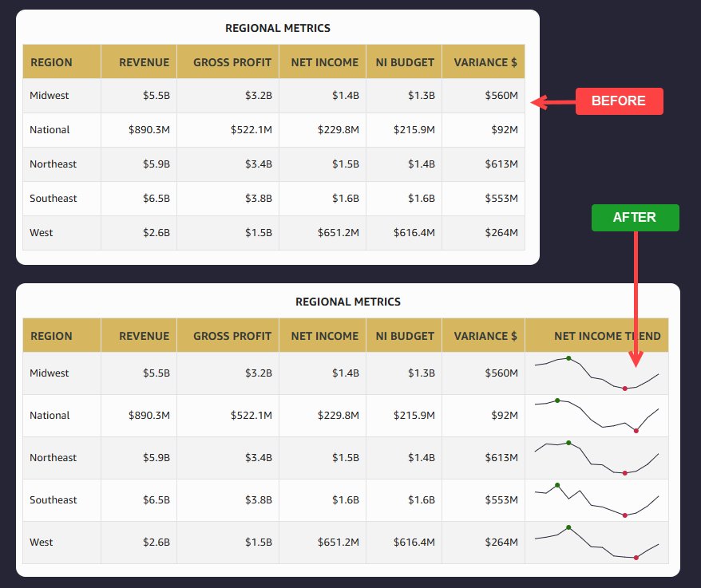The width and height of the screenshot is (701, 588).
Task: Click Southeast variance $553M in lower table
Action: 501,500
